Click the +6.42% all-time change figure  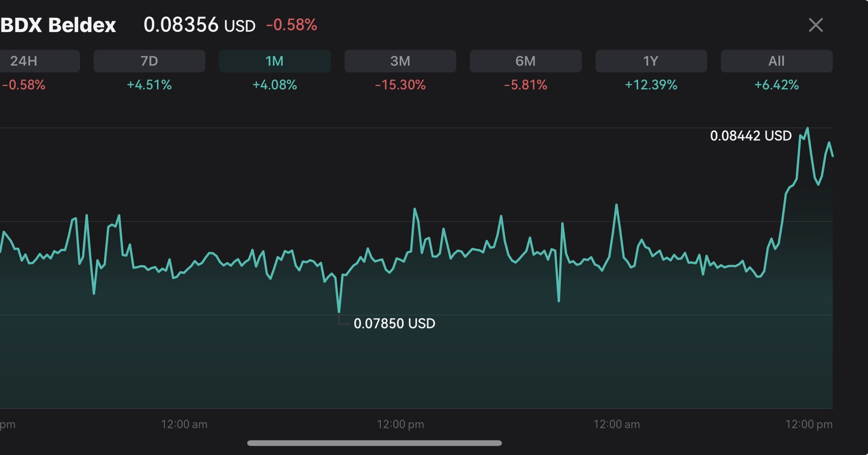pyautogui.click(x=776, y=85)
